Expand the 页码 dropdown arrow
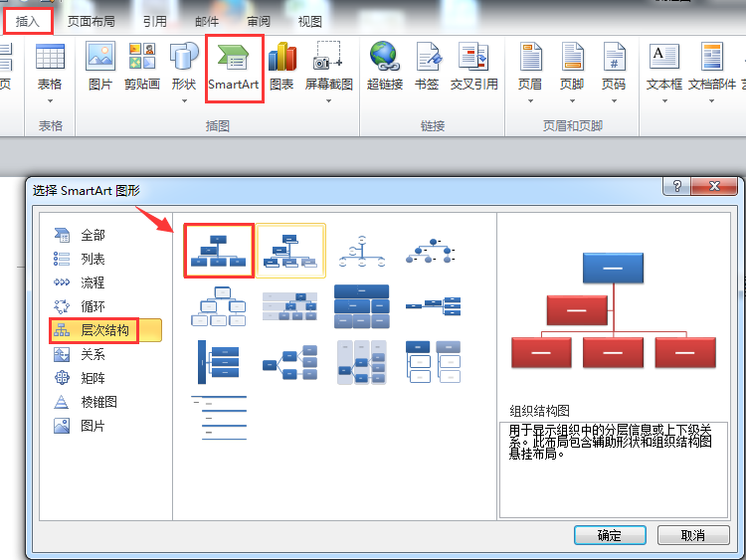This screenshot has width=746, height=560. pyautogui.click(x=615, y=100)
